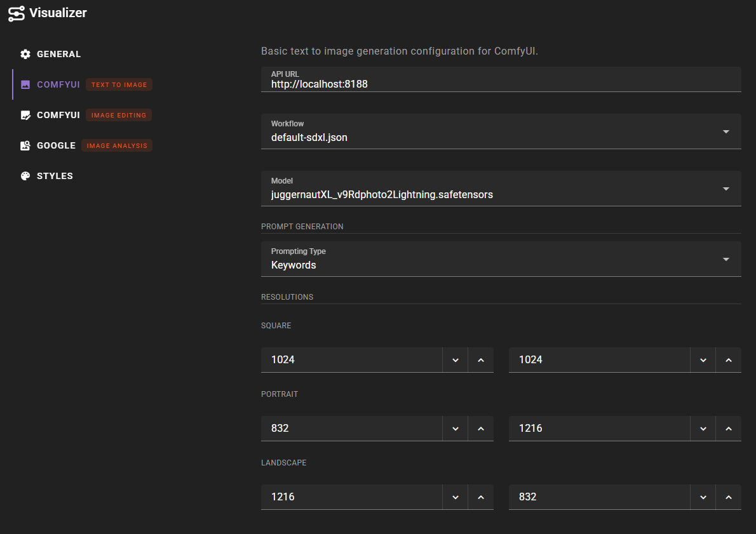The width and height of the screenshot is (756, 534).
Task: Click the ComfyUI text-to-image picture icon
Action: pos(25,84)
